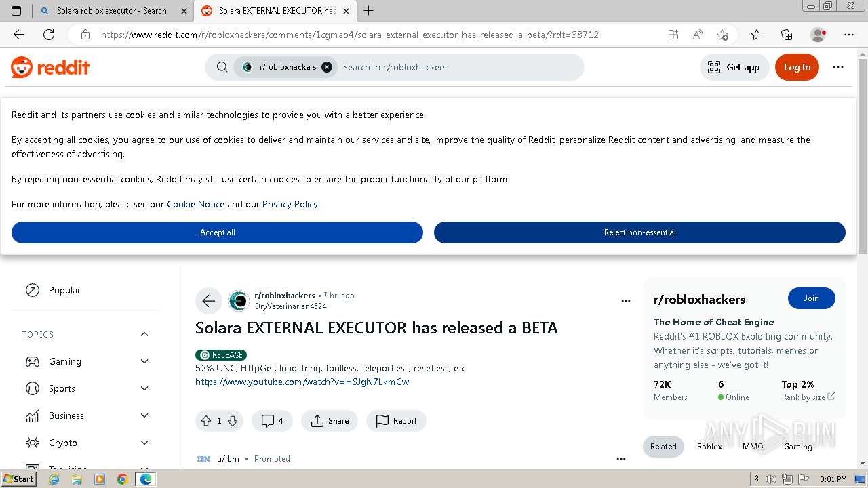
Task: Open DryVeterinarian4524 user profile
Action: click(290, 306)
